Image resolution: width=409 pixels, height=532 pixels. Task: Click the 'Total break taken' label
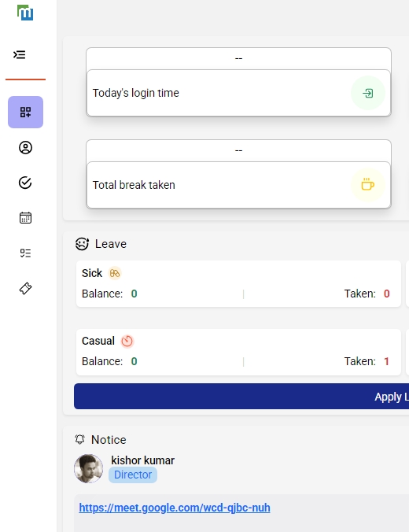tap(134, 185)
